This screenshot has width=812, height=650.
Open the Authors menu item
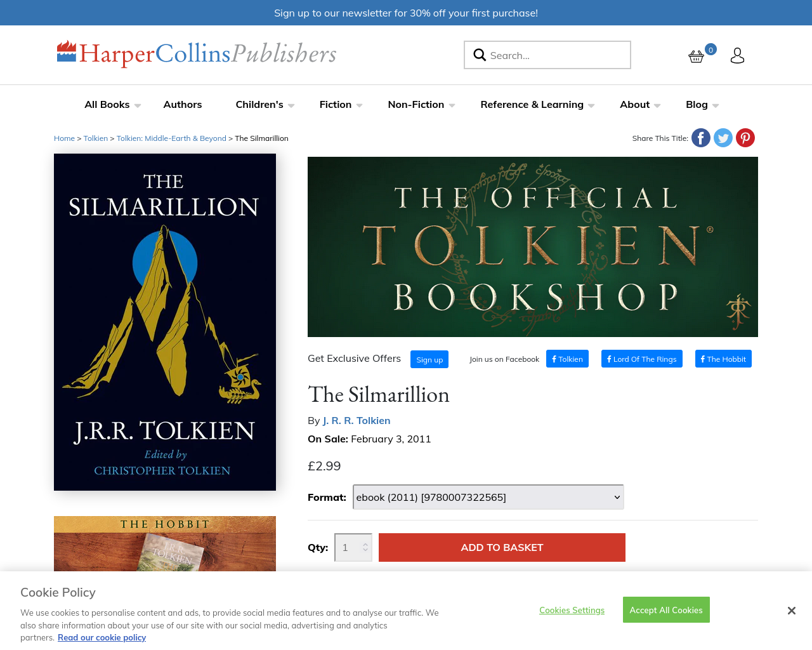point(183,105)
